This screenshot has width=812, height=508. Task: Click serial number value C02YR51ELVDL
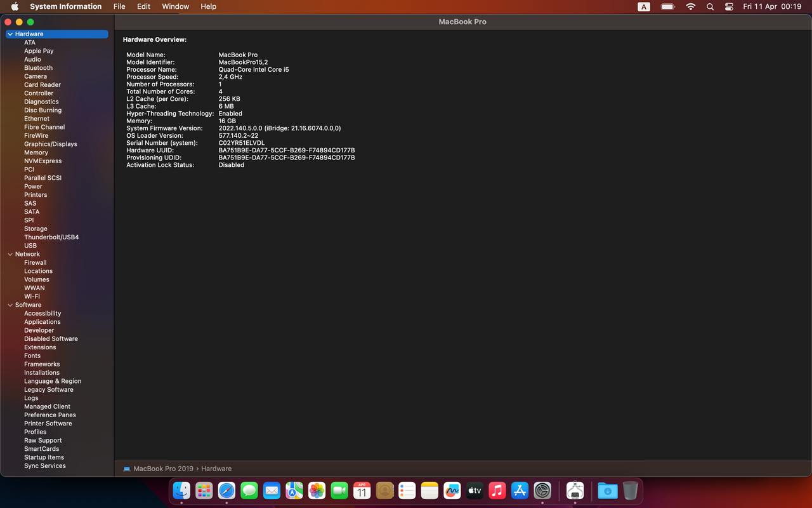tap(242, 143)
